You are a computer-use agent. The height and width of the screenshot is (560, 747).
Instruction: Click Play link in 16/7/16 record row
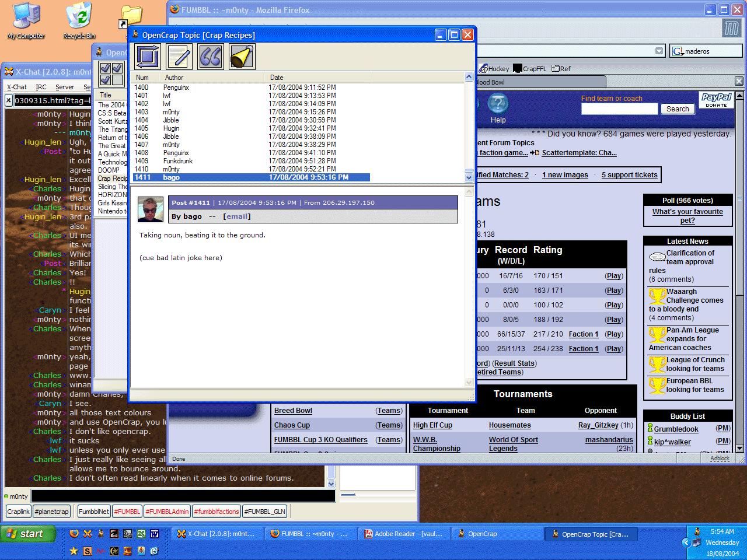click(x=613, y=276)
